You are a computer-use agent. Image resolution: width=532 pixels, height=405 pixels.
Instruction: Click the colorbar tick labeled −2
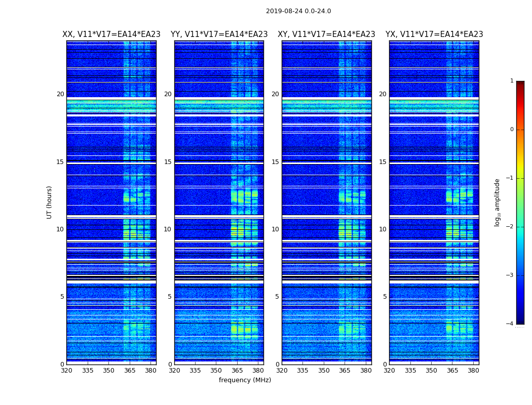[x=510, y=226]
